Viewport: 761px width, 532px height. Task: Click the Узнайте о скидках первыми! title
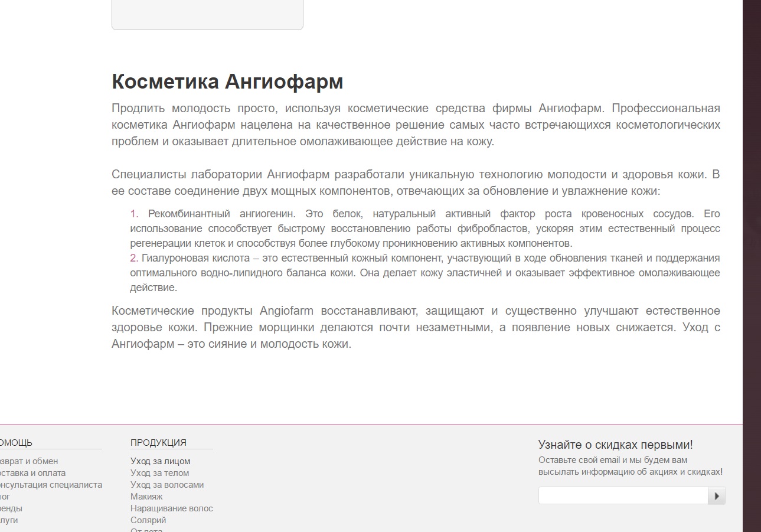tap(616, 445)
